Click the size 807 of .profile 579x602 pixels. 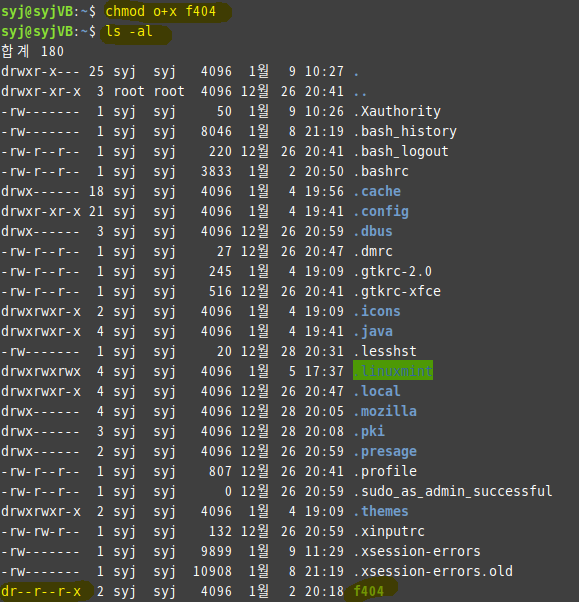click(x=220, y=471)
